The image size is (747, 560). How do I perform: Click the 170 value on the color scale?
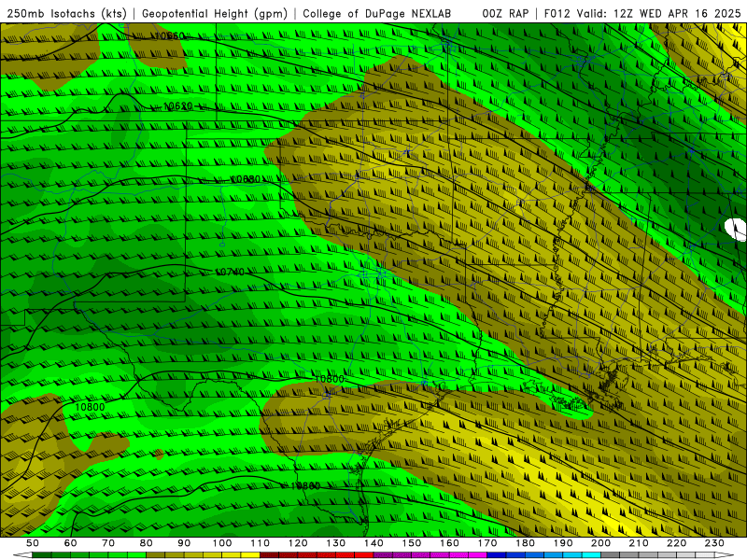[x=487, y=543]
